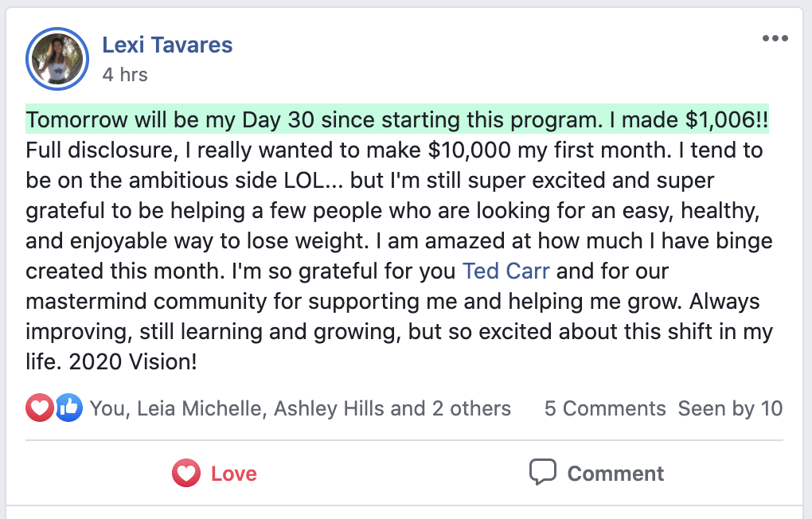Toggle the heart icon beside Love
The image size is (812, 519).
(186, 473)
